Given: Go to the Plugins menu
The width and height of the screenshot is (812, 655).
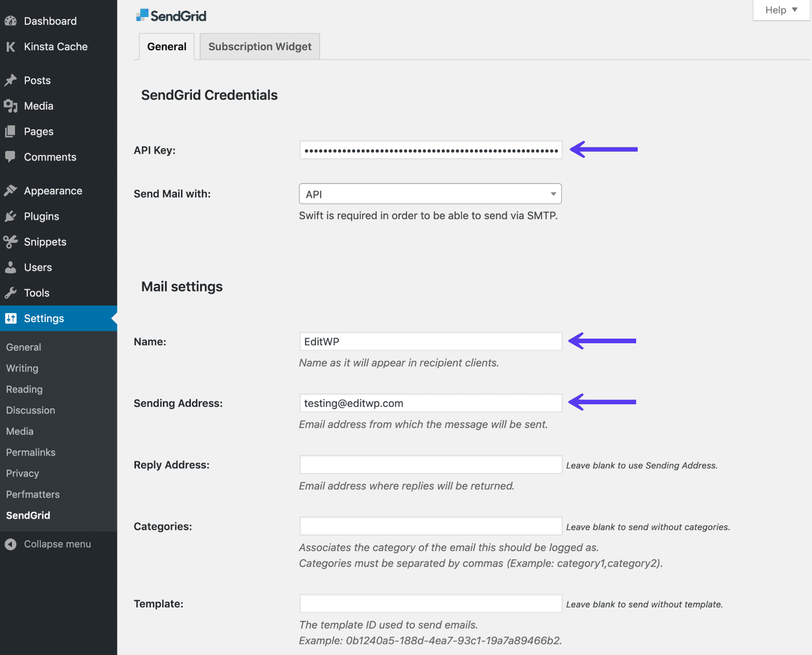Looking at the screenshot, I should (41, 216).
